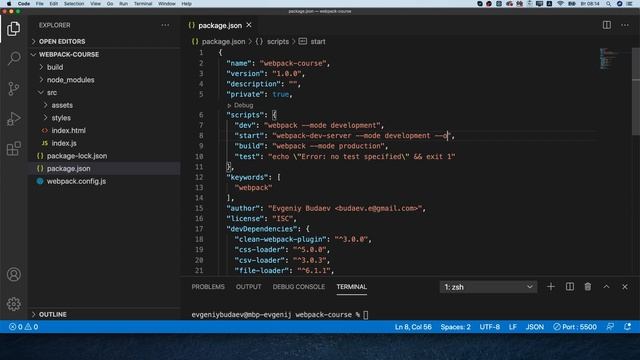Screen dimensions: 640x360
Task: Open the Help menu
Action: click(x=187, y=4)
